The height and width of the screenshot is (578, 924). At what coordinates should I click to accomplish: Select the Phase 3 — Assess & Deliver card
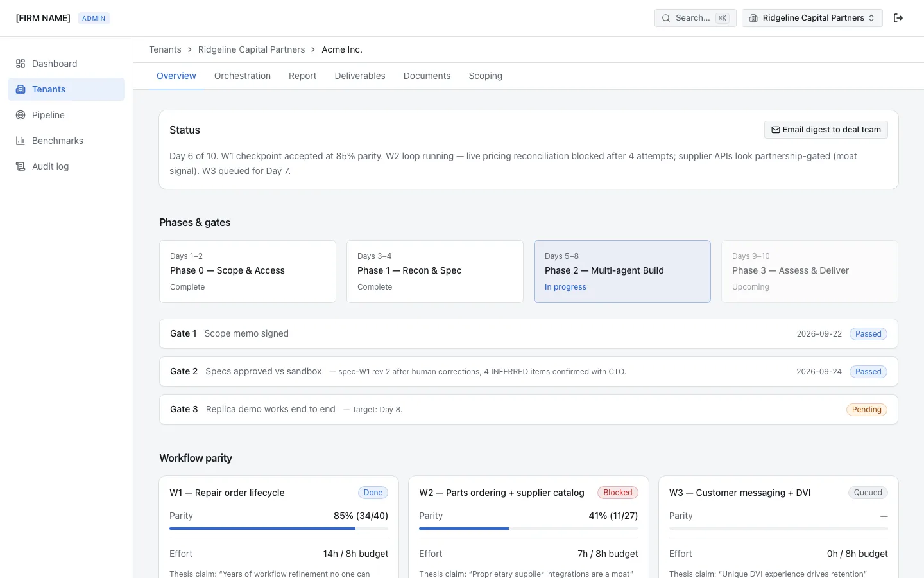810,272
